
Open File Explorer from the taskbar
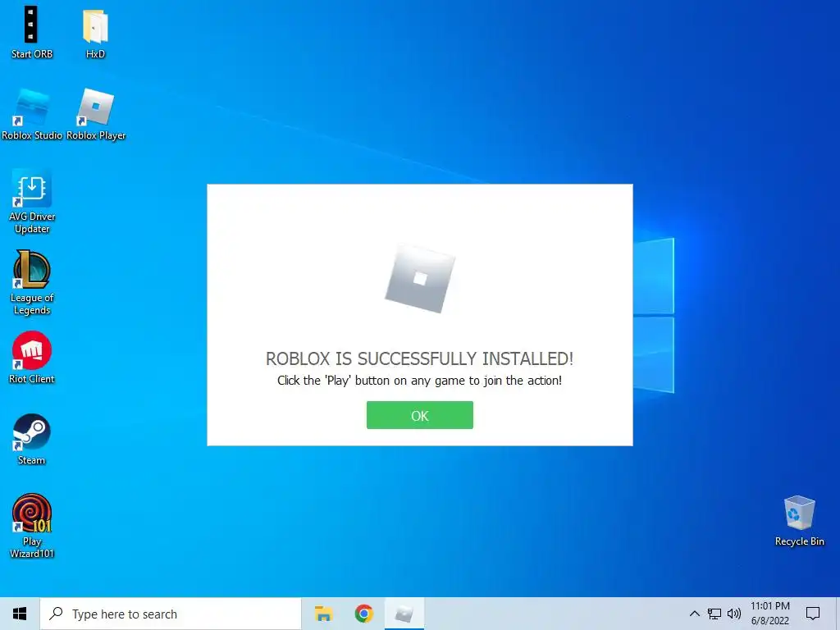(x=323, y=614)
